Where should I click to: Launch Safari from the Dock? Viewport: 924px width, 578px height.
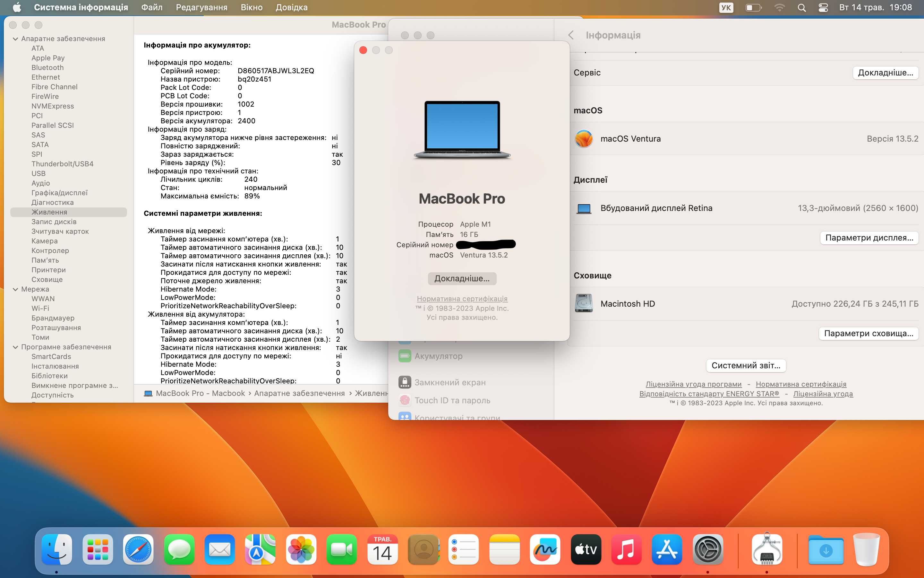(x=138, y=549)
